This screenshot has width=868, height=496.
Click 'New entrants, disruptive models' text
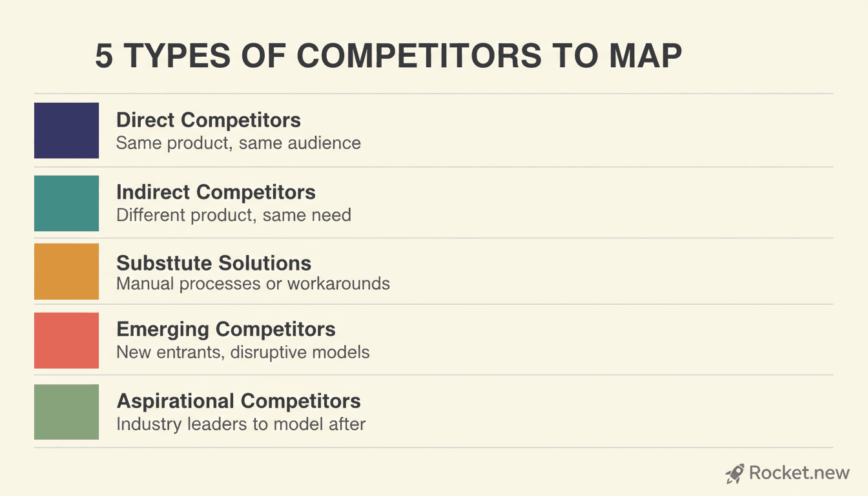(x=243, y=353)
